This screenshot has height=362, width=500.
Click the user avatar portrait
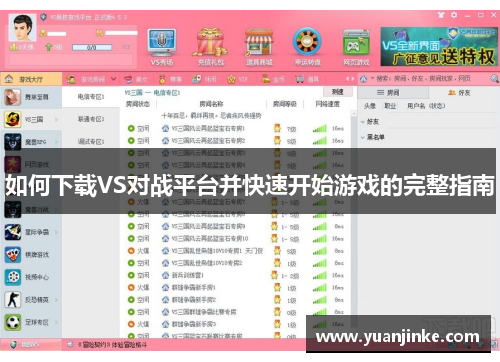point(22,27)
